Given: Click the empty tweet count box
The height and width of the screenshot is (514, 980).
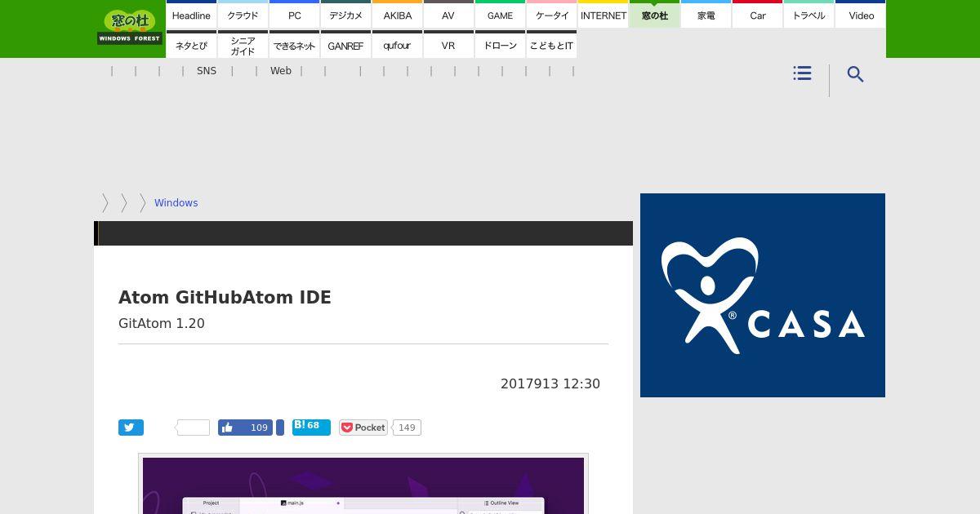Looking at the screenshot, I should click(194, 428).
